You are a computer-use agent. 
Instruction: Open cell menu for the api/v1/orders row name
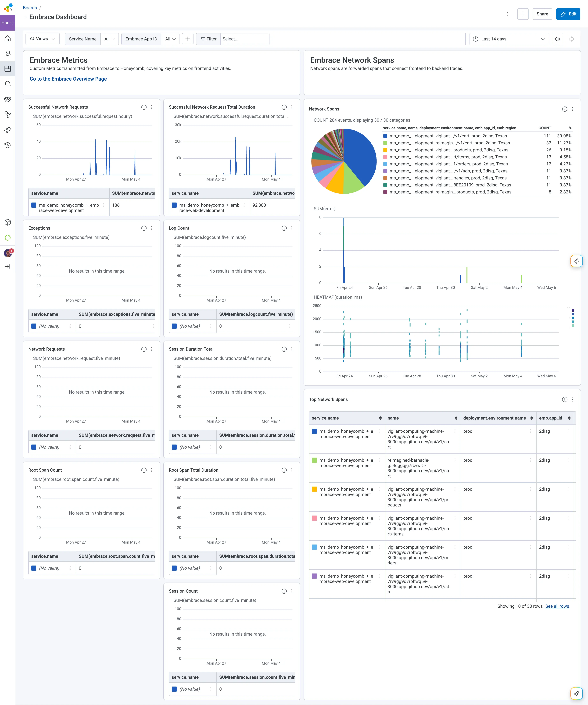pyautogui.click(x=455, y=547)
